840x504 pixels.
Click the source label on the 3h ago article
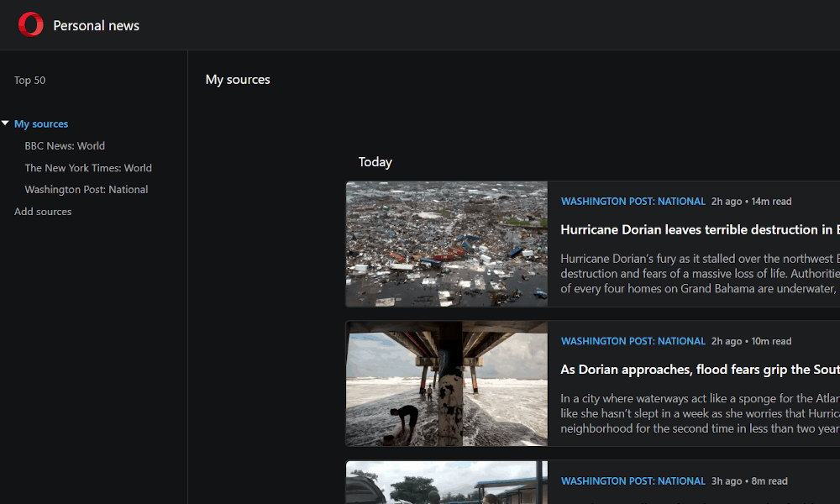pos(633,481)
